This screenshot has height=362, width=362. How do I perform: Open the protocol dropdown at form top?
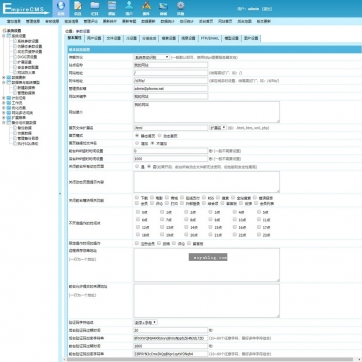click(x=152, y=57)
